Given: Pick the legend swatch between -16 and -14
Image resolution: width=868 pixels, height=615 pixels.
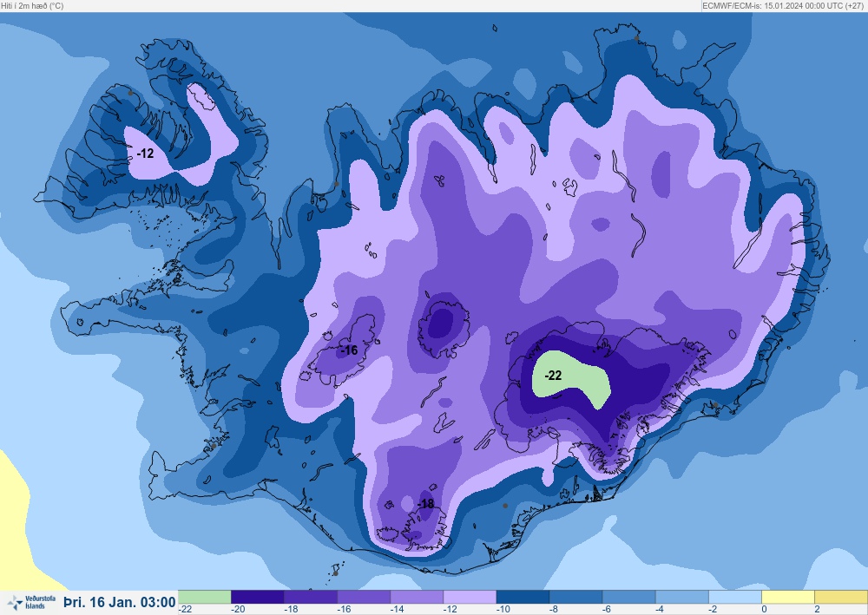Looking at the screenshot, I should coord(364,597).
